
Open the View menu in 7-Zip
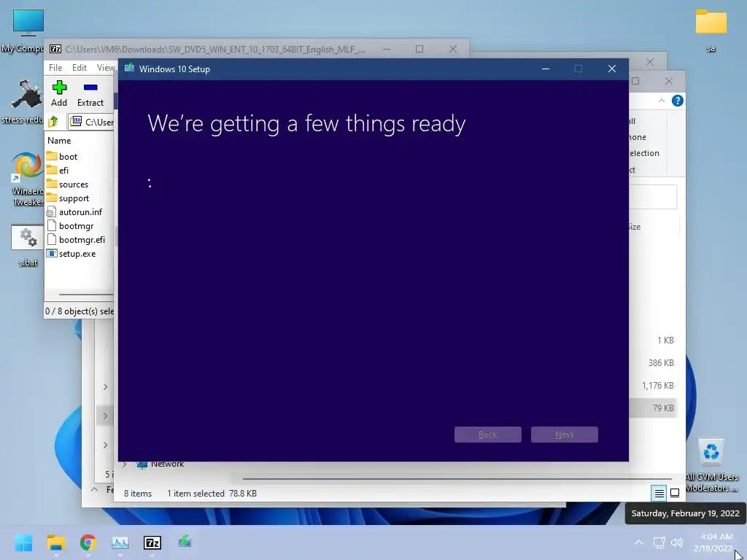click(106, 68)
